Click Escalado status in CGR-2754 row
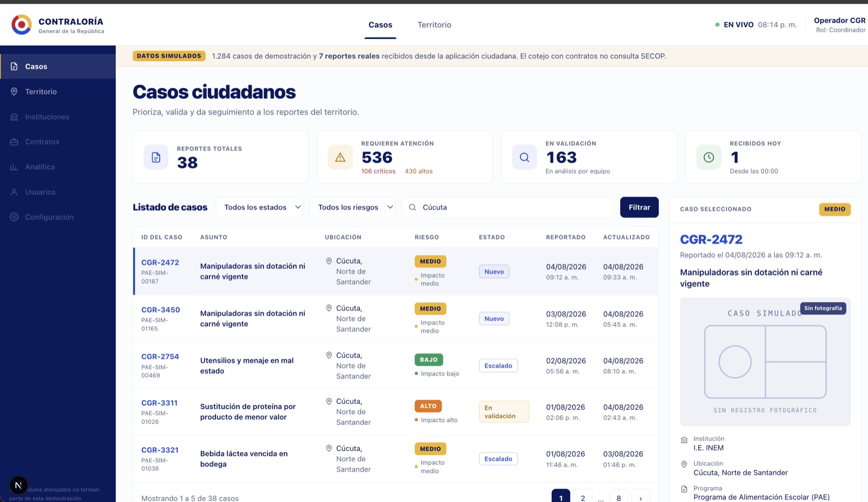Screen dimensions: 868x502 tap(498, 366)
